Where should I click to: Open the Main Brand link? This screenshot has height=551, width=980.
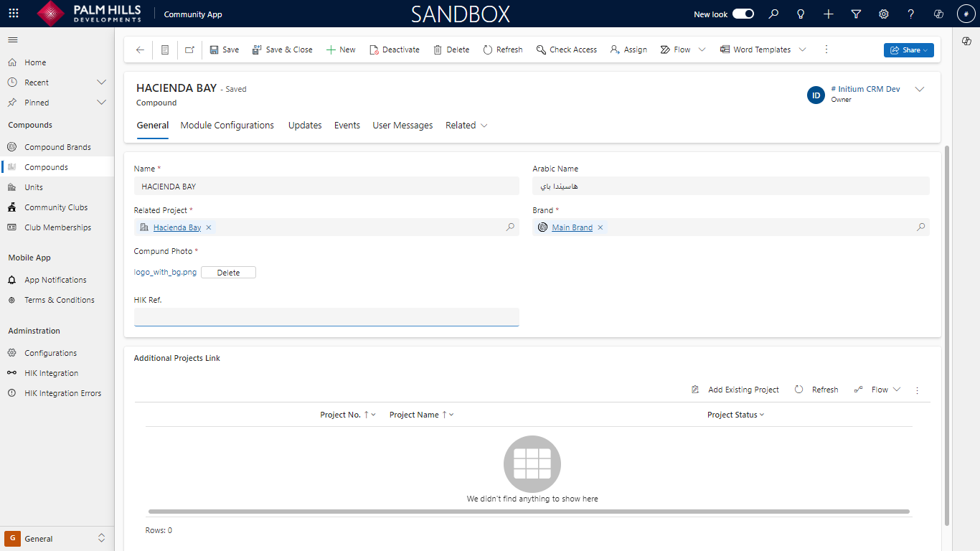click(x=573, y=227)
